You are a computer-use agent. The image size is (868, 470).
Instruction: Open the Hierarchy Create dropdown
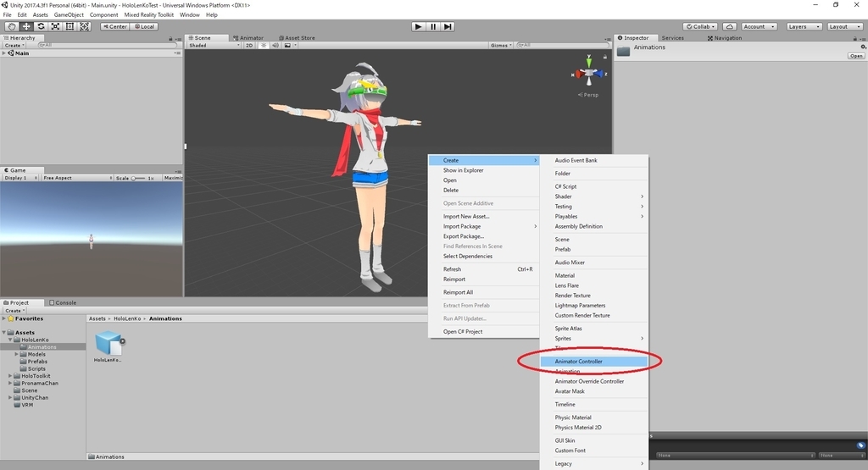pos(14,46)
